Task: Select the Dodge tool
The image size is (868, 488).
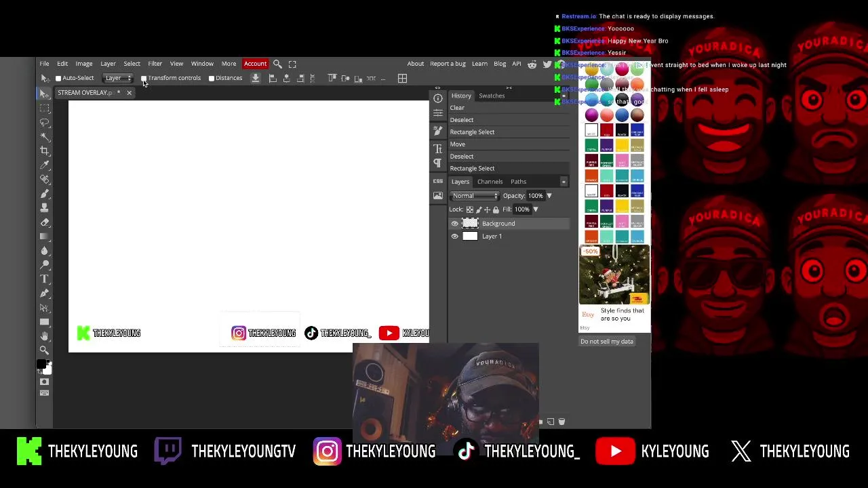Action: pyautogui.click(x=45, y=264)
